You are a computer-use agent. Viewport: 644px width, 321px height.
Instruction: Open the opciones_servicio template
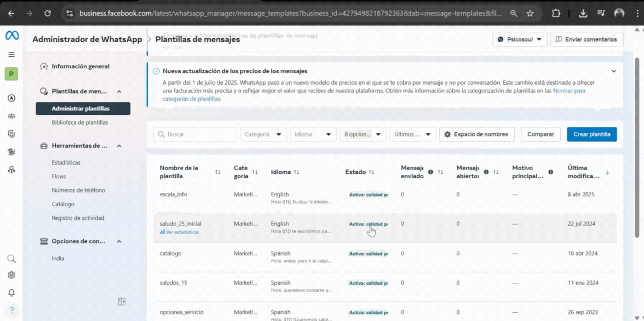pyautogui.click(x=182, y=312)
